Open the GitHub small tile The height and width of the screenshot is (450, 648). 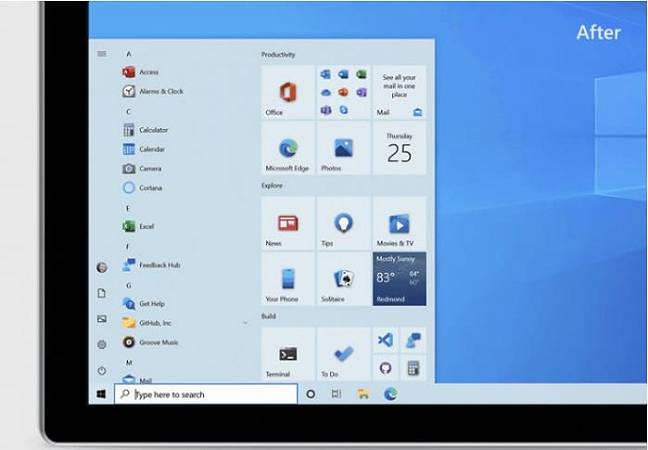click(x=385, y=368)
